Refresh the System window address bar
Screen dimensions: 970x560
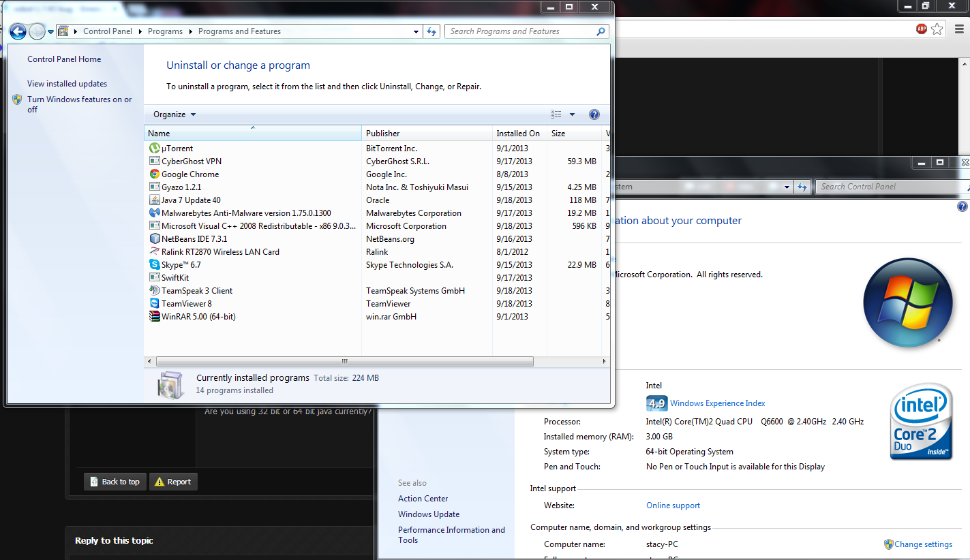[802, 187]
